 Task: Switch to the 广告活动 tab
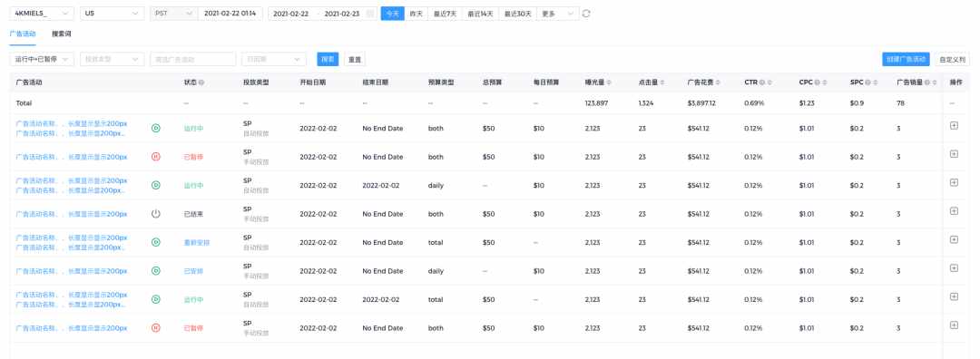23,34
